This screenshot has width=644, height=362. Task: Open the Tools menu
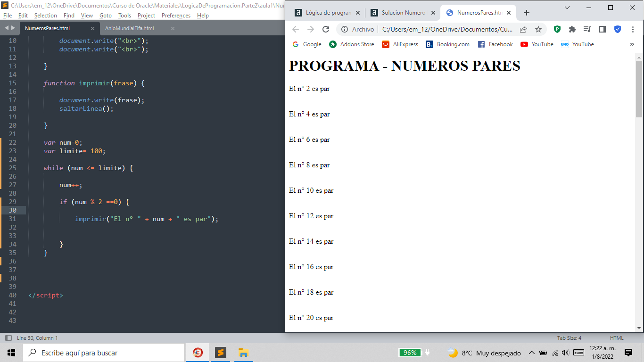(124, 16)
